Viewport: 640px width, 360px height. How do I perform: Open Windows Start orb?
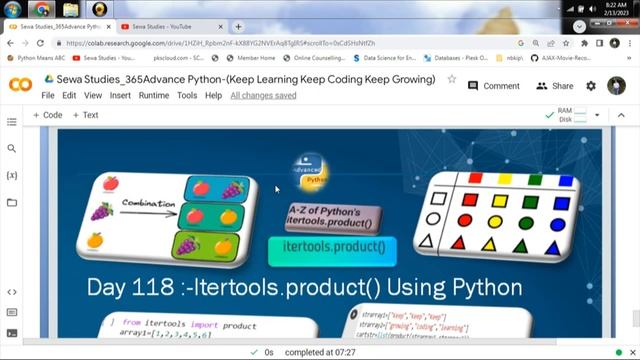[x=12, y=9]
